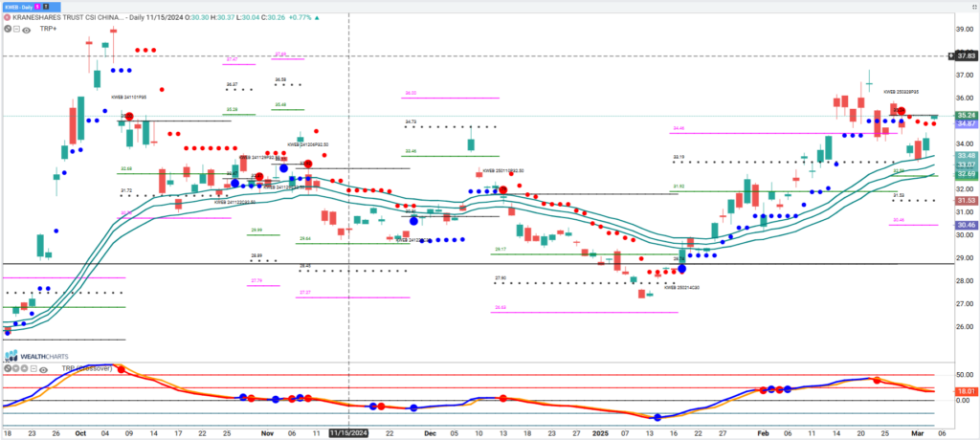The image size is (980, 440).
Task: Click the TRP (Crossover) indicator label
Action: coord(87,369)
